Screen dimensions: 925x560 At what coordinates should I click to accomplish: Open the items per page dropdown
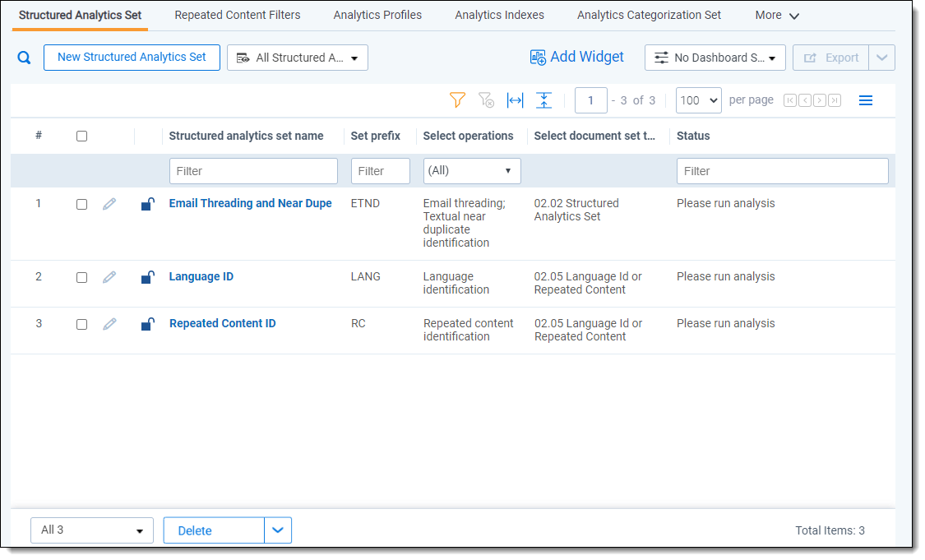click(698, 100)
